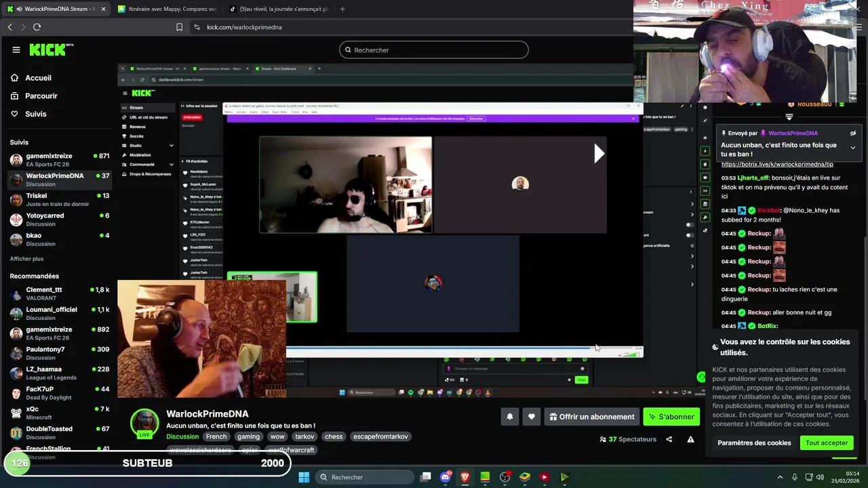
Task: Click the taskbar Rechercher search field
Action: point(364,477)
